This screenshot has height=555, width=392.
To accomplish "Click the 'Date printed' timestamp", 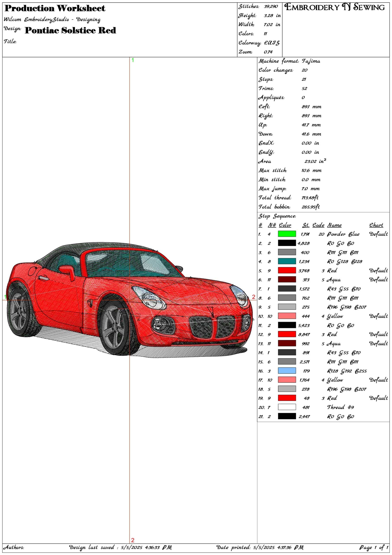I will click(x=260, y=547).
